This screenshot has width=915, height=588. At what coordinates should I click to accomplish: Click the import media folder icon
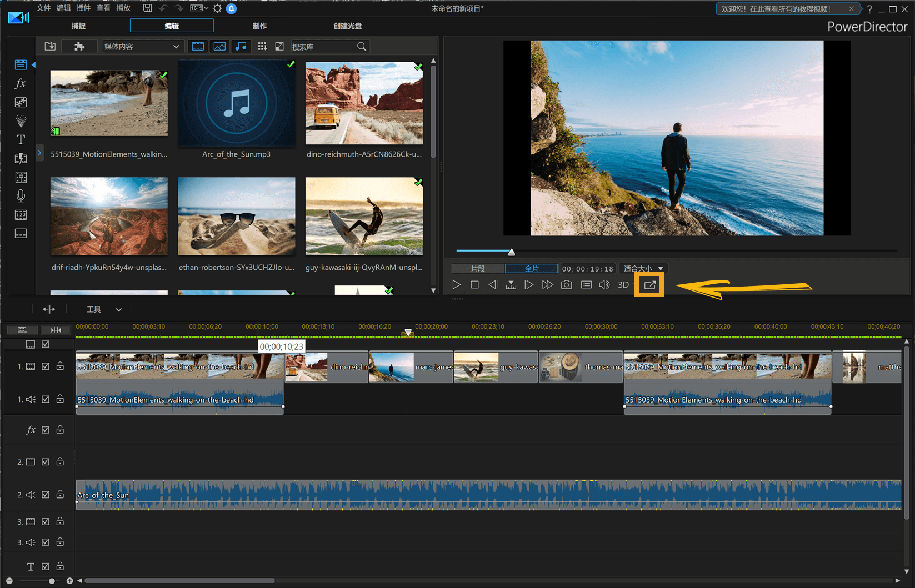tap(50, 47)
